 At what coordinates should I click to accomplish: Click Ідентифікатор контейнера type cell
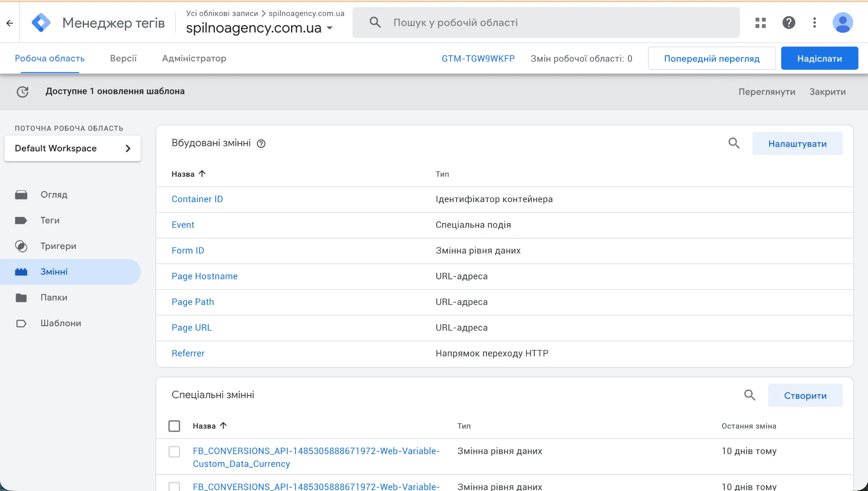(494, 199)
